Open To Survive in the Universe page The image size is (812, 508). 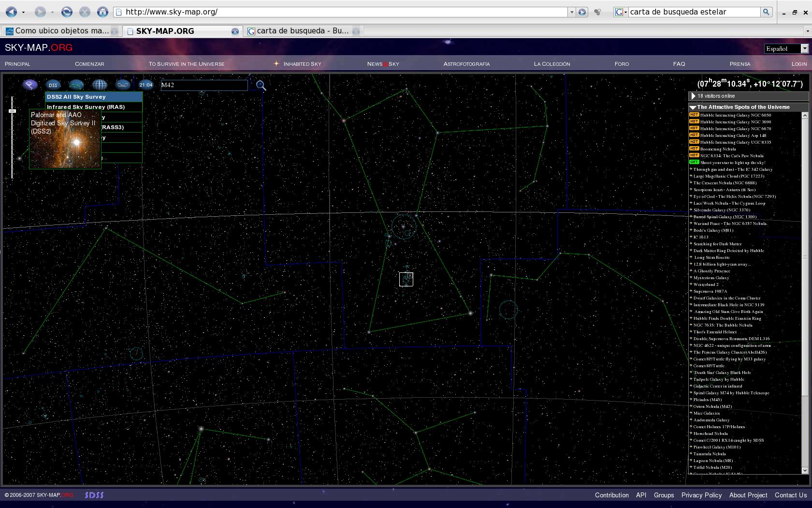187,64
